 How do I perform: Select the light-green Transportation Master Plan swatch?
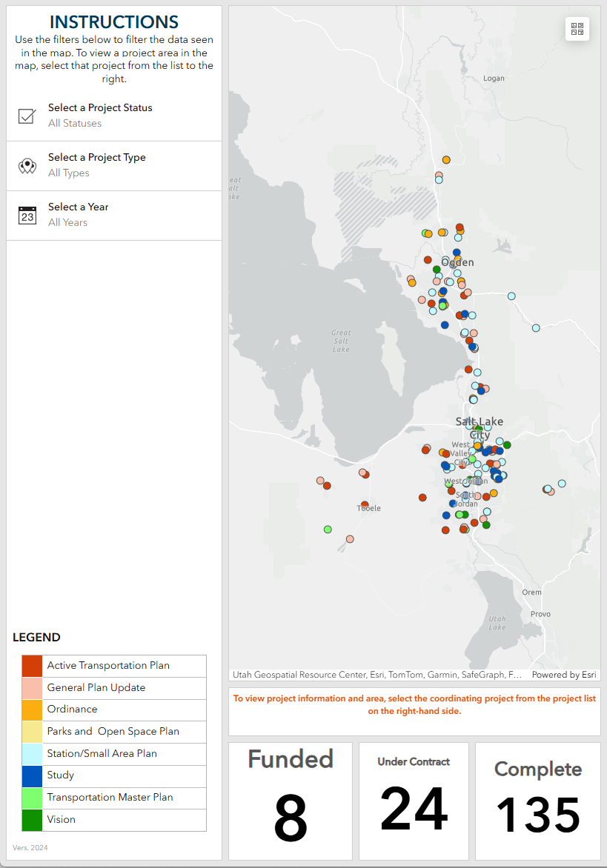point(31,798)
